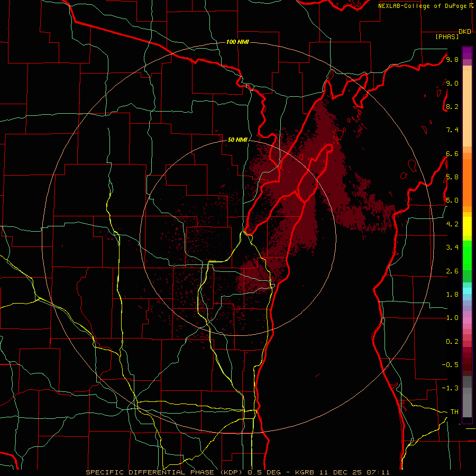Click the DKD product label
This screenshot has height=476, width=476.
click(x=465, y=32)
